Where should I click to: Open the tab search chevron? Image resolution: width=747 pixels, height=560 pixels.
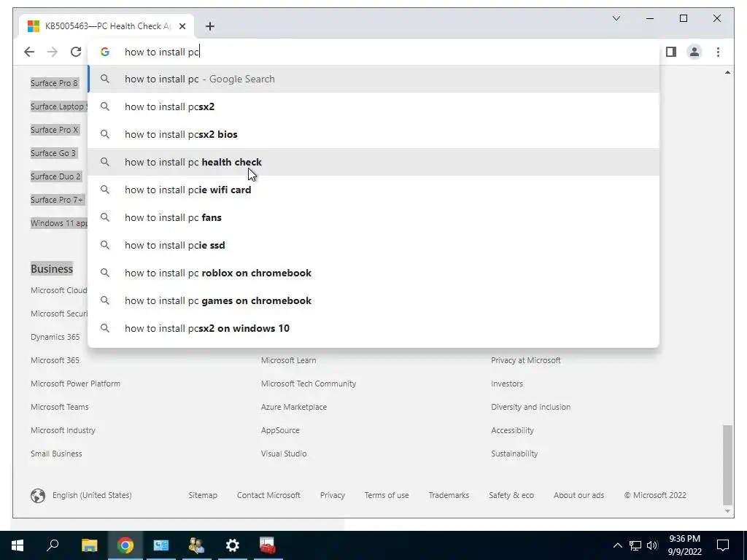[x=616, y=18]
